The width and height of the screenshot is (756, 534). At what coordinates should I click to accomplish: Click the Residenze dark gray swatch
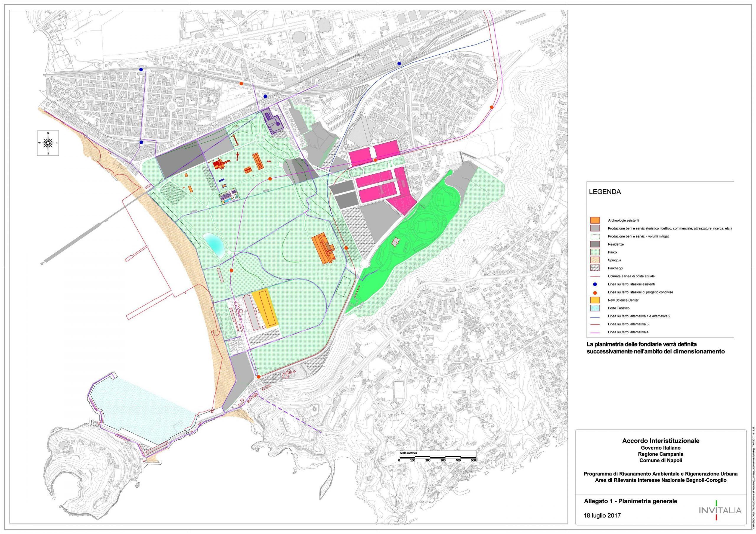tap(595, 244)
